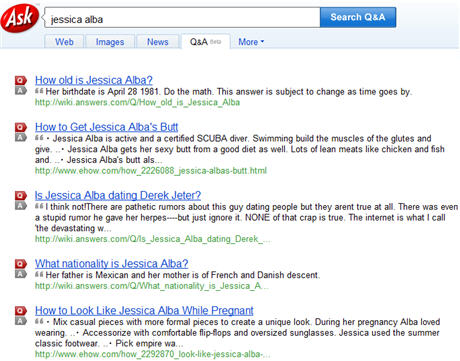
Task: Click text "Jessica Alba is active and a certified SCUBA diver"
Action: coord(150,138)
